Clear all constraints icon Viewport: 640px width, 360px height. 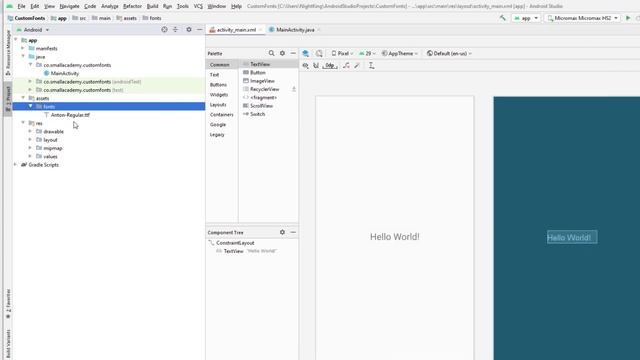click(x=346, y=65)
